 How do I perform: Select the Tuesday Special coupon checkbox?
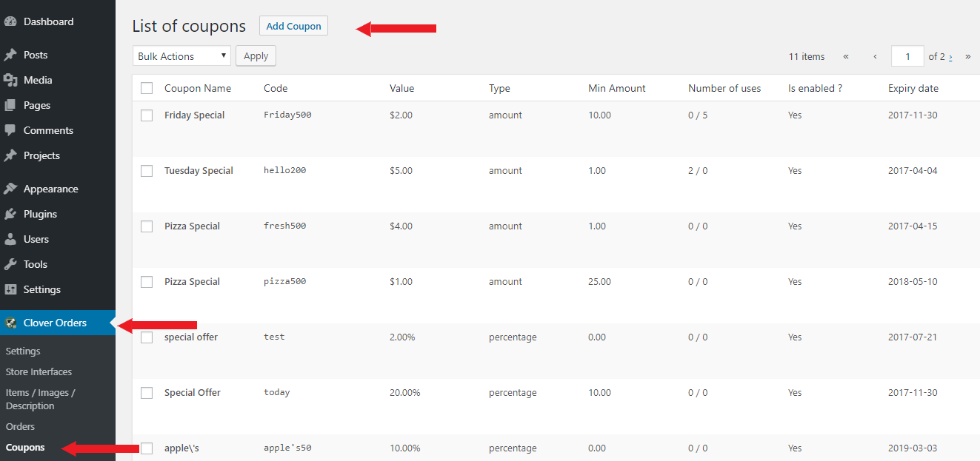click(x=147, y=171)
